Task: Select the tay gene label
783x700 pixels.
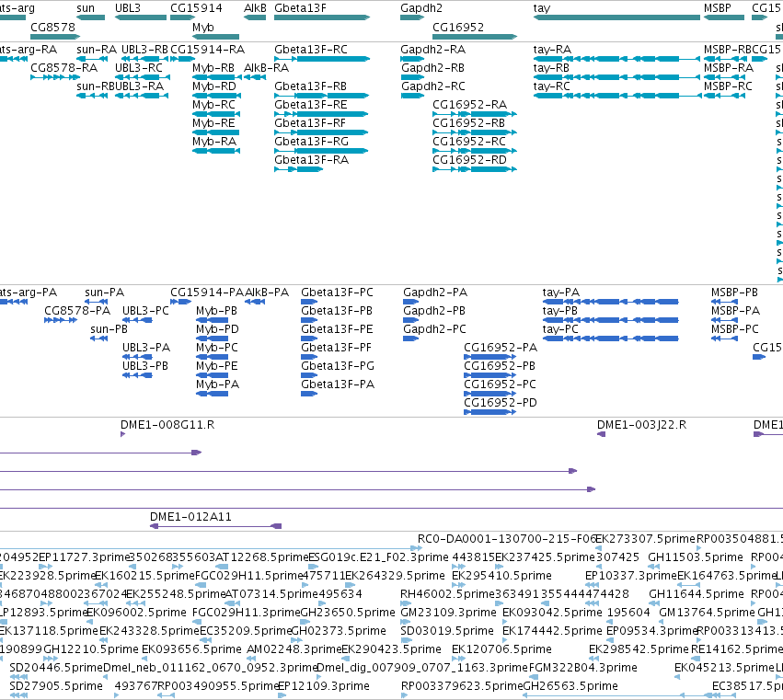Action: pos(541,8)
